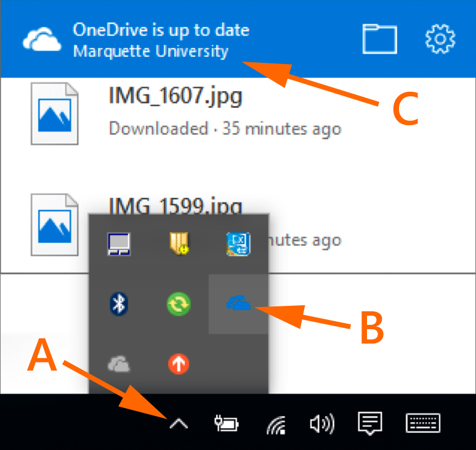476x450 pixels.
Task: Collapse the hidden icons chevron on taskbar
Action: pos(179,423)
